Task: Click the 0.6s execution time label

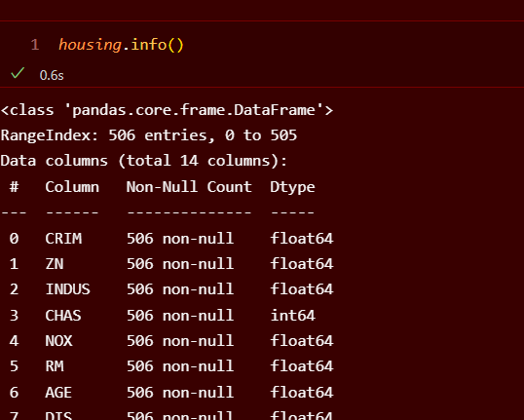Action: [52, 76]
